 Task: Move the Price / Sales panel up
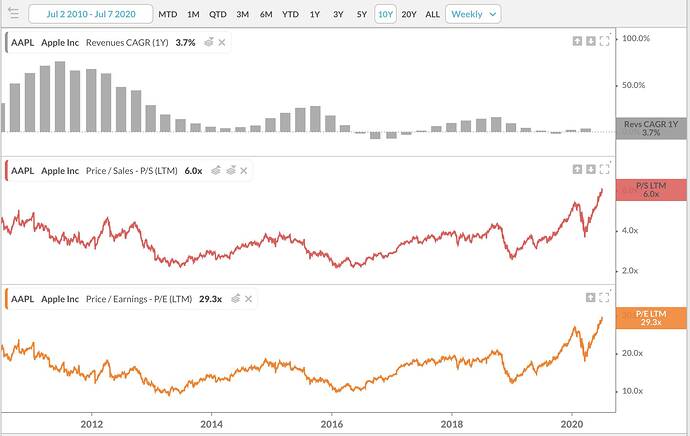577,169
